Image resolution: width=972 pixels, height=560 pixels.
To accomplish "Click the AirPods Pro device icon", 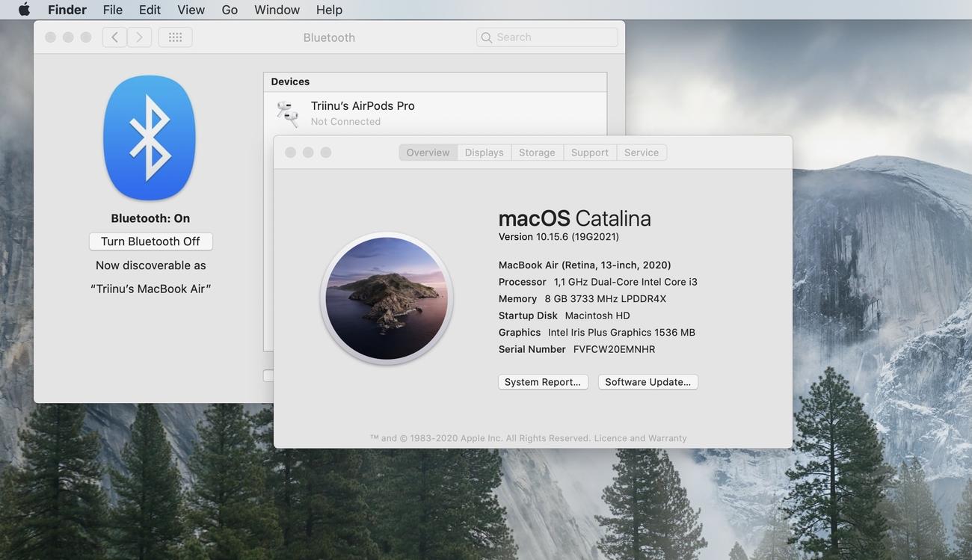I will click(x=287, y=114).
